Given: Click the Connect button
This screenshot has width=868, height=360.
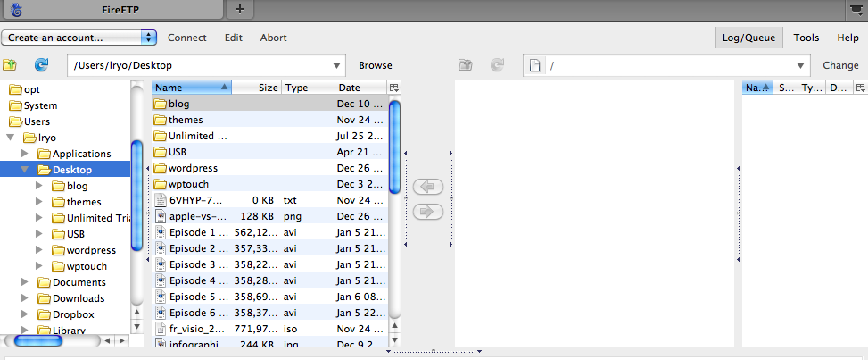Looking at the screenshot, I should pyautogui.click(x=186, y=38).
